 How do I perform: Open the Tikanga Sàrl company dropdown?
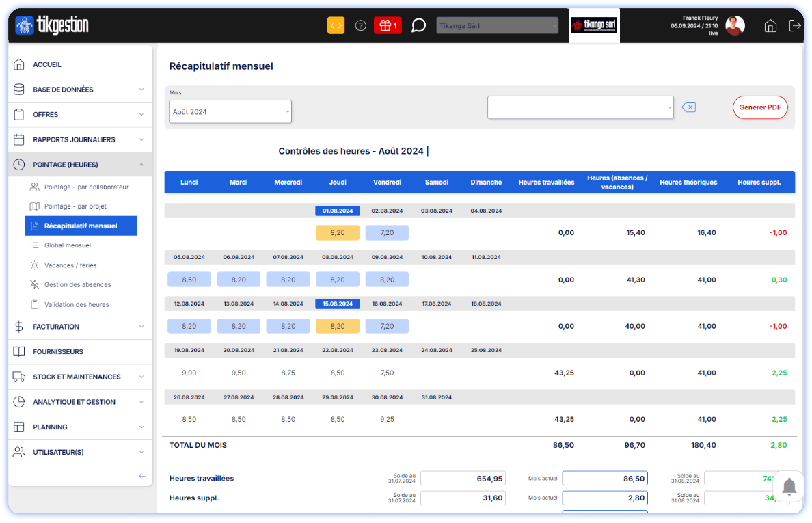click(x=498, y=26)
